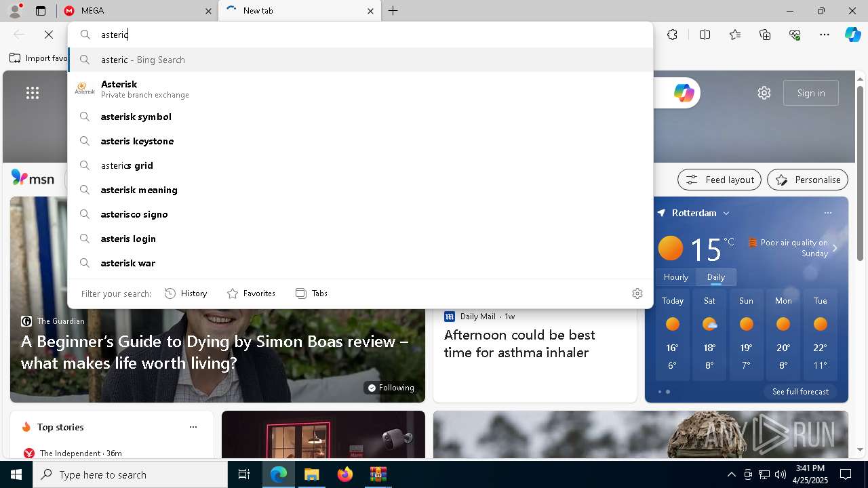Open the browser profile icon
This screenshot has height=488, width=868.
(14, 11)
